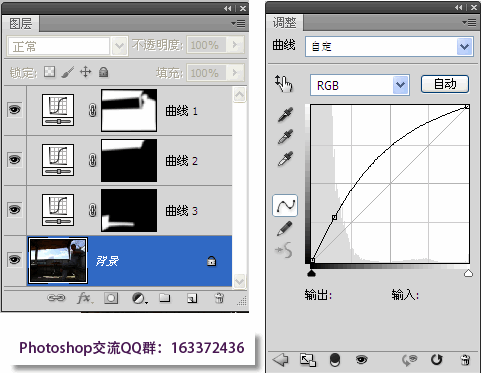Pick the white point eyedropper

(x=286, y=159)
